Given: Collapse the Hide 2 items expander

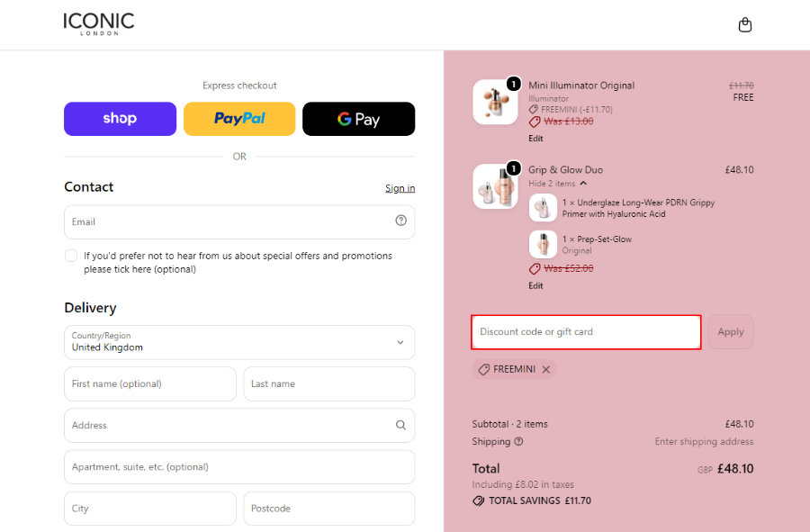Looking at the screenshot, I should tap(558, 184).
